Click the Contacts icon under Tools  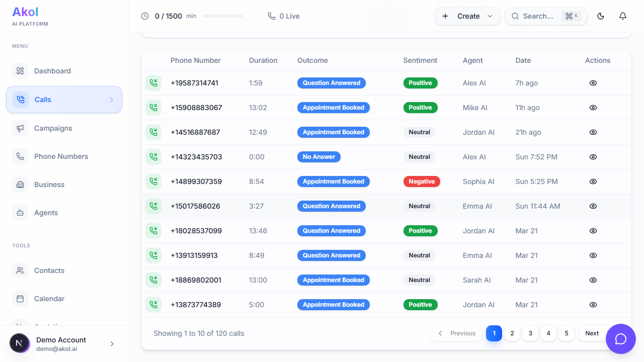20,270
